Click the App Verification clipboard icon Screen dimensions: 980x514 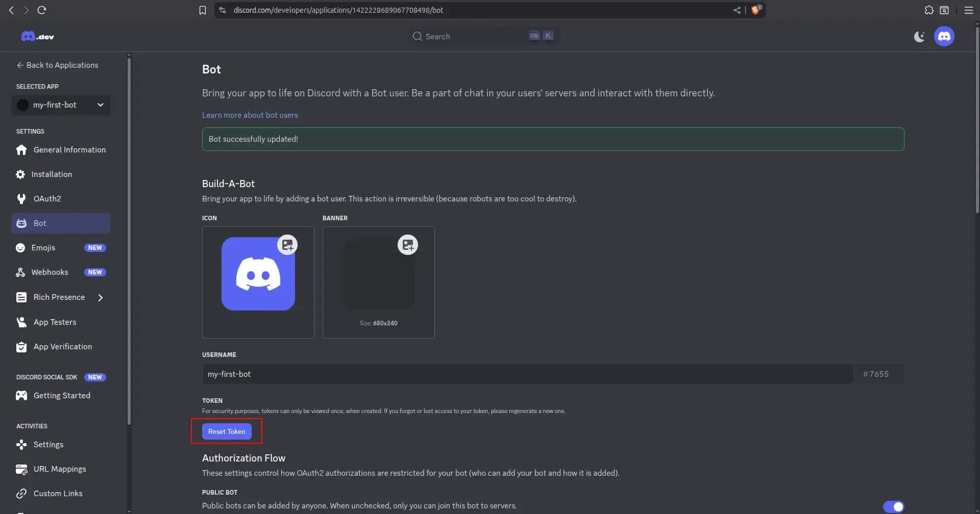click(21, 347)
